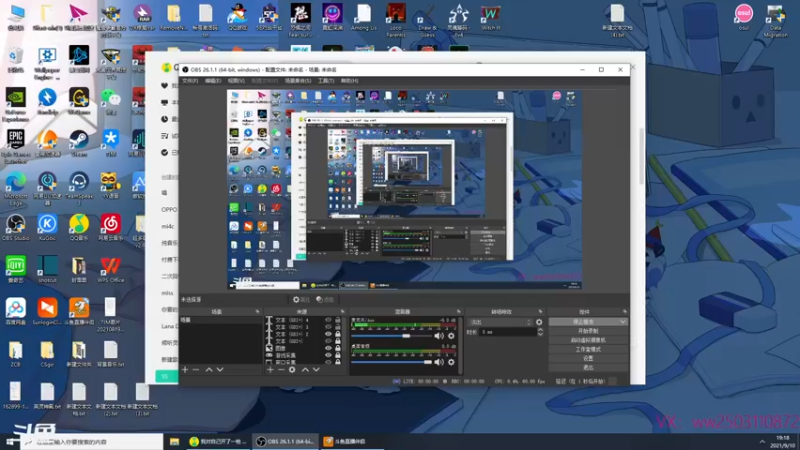Viewport: 800px width, 450px height.
Task: Open OBS Studio desktop shortcut
Action: point(16,227)
